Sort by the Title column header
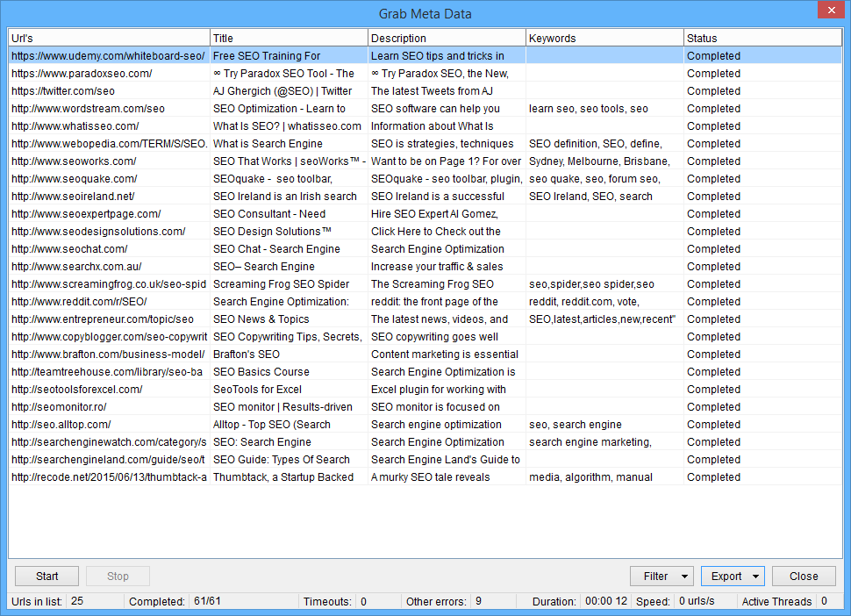 point(289,39)
